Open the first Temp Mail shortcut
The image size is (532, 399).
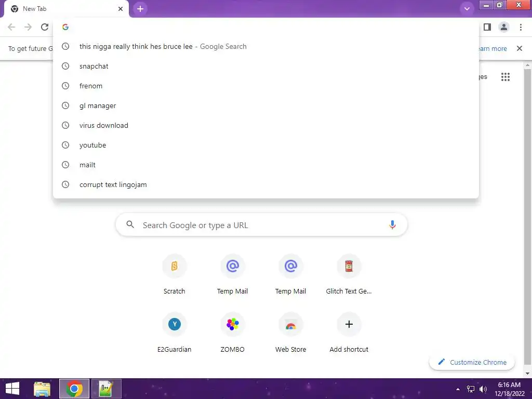(232, 274)
